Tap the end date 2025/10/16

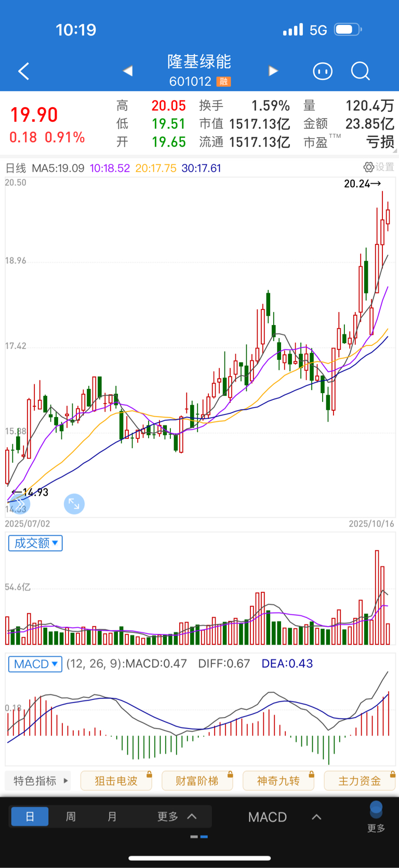pyautogui.click(x=371, y=524)
